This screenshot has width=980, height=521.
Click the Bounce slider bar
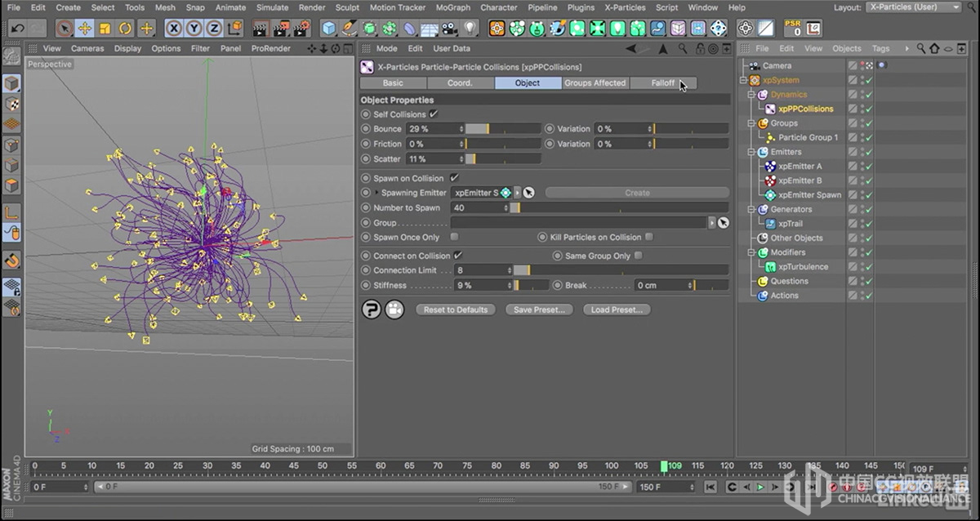coord(503,129)
